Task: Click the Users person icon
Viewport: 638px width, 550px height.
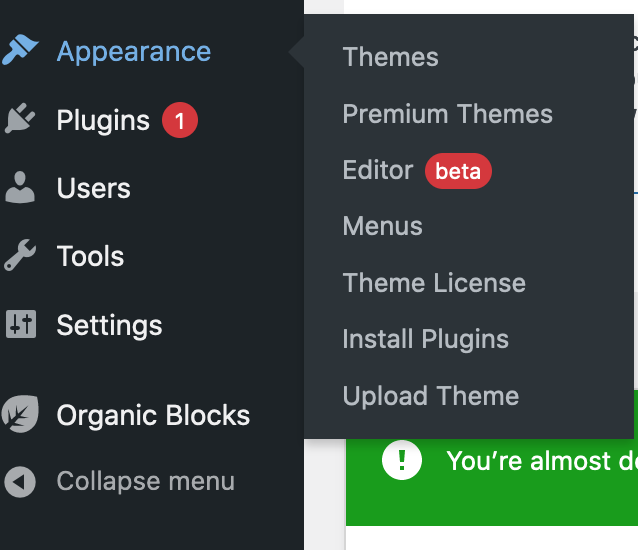Action: click(20, 187)
